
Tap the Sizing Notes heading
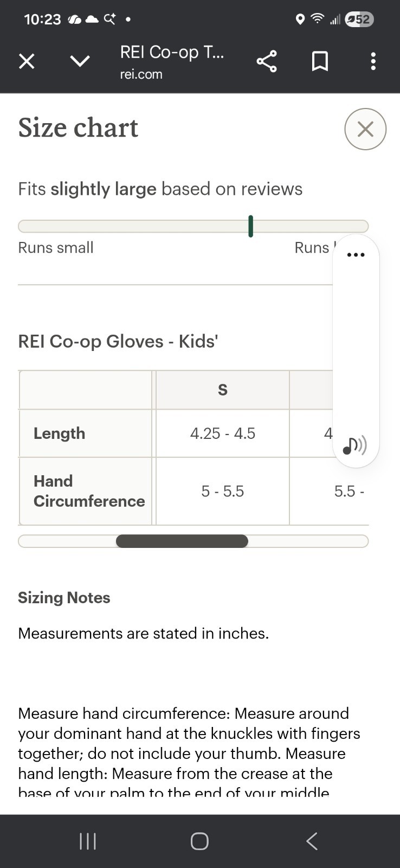pyautogui.click(x=64, y=597)
